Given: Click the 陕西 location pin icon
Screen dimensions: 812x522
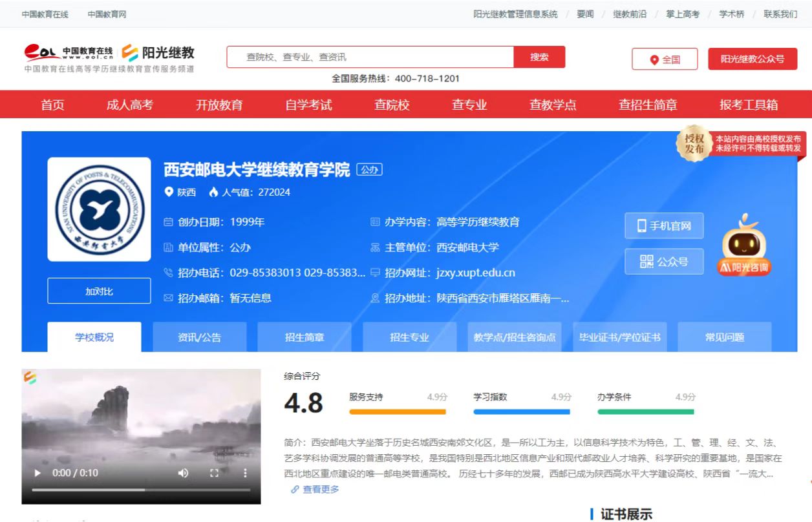Looking at the screenshot, I should pyautogui.click(x=169, y=192).
